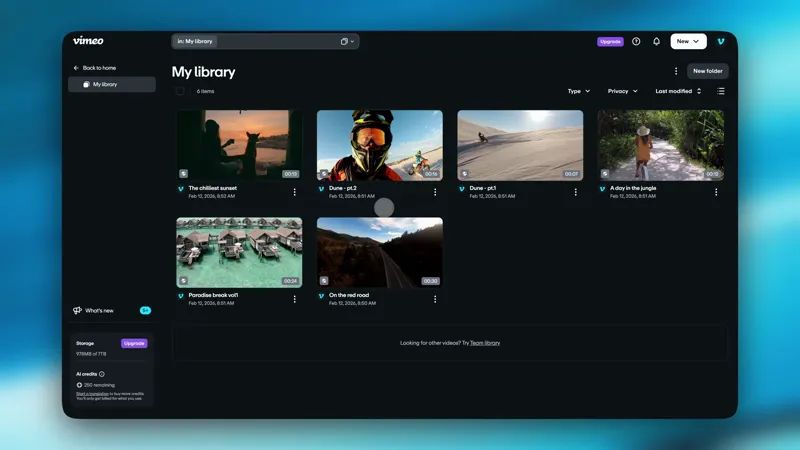
Task: Switch to list view layout
Action: pyautogui.click(x=720, y=91)
